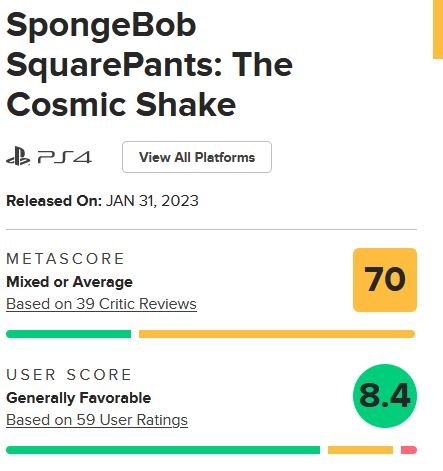The width and height of the screenshot is (443, 471).
Task: Click the PlayStation logo icon
Action: click(x=18, y=157)
